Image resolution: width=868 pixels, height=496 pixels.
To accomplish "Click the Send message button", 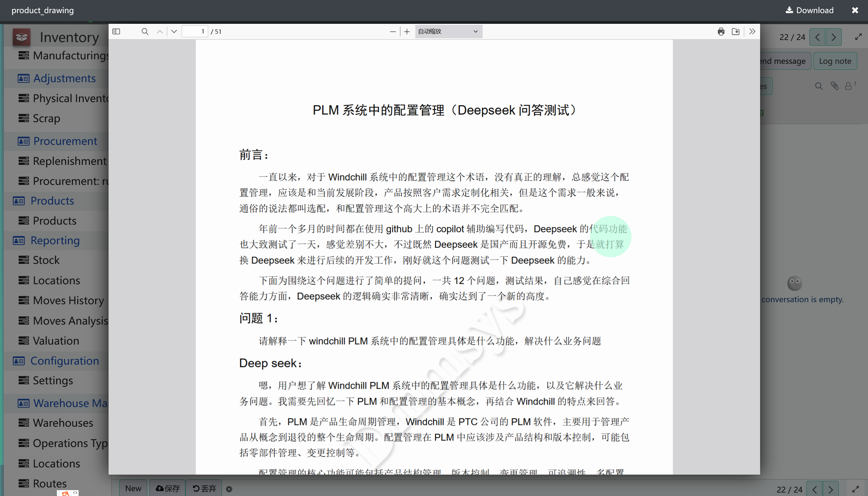I will (x=785, y=61).
